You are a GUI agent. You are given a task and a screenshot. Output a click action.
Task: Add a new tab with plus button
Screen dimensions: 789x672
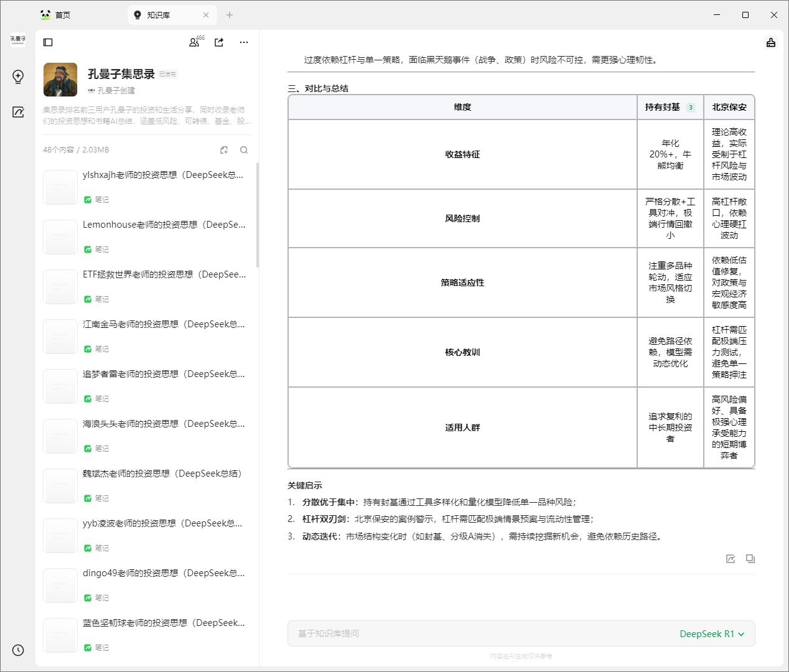click(230, 15)
